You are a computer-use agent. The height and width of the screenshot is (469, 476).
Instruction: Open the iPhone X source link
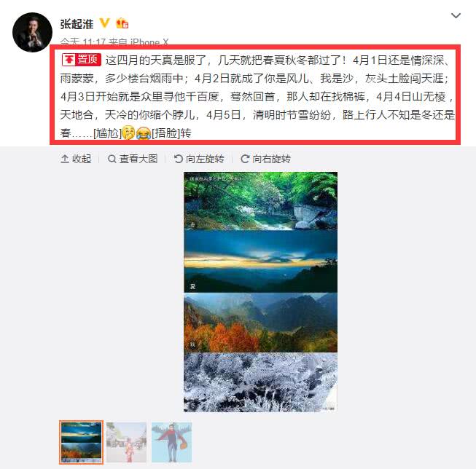pyautogui.click(x=149, y=42)
